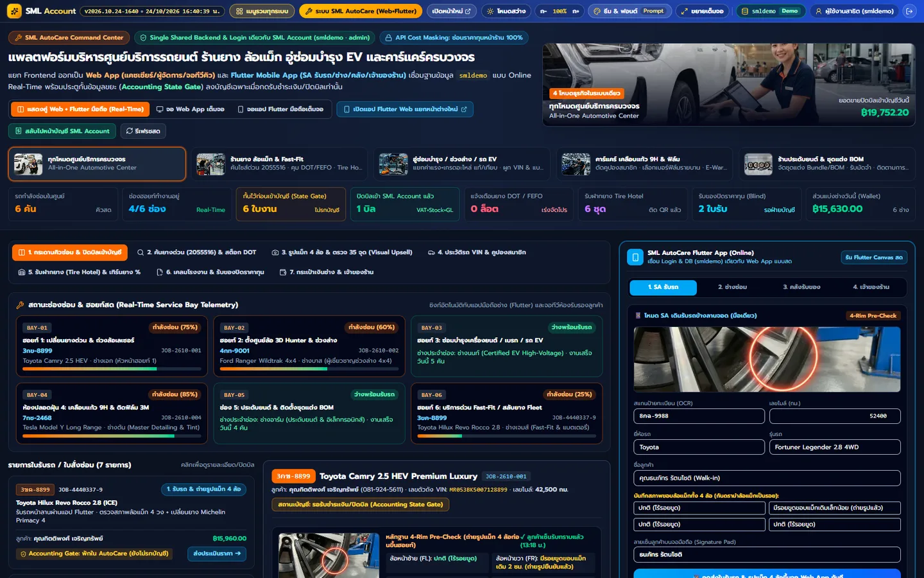
Task: Click the license plate OCR field 8กฉ-9988
Action: [x=699, y=416]
